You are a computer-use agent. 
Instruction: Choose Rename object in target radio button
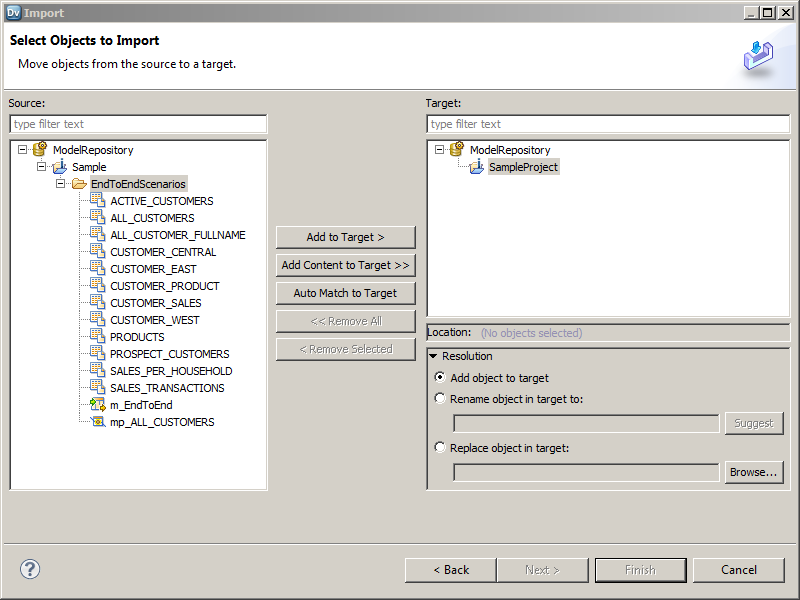click(440, 399)
